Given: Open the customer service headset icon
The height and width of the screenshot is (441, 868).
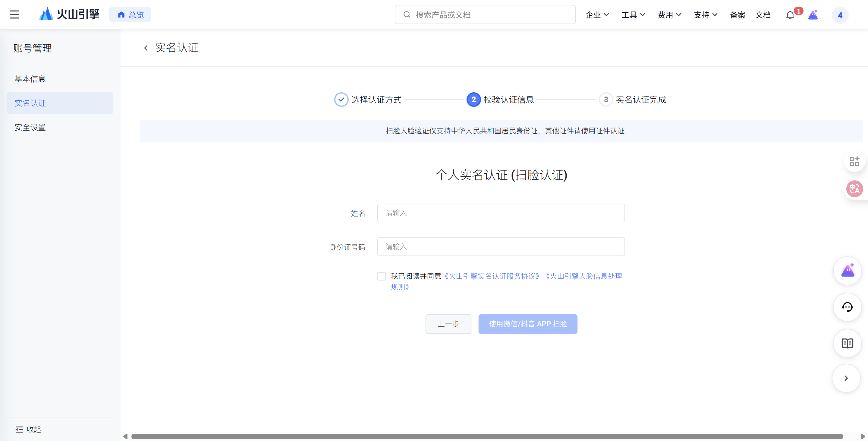Looking at the screenshot, I should click(847, 307).
